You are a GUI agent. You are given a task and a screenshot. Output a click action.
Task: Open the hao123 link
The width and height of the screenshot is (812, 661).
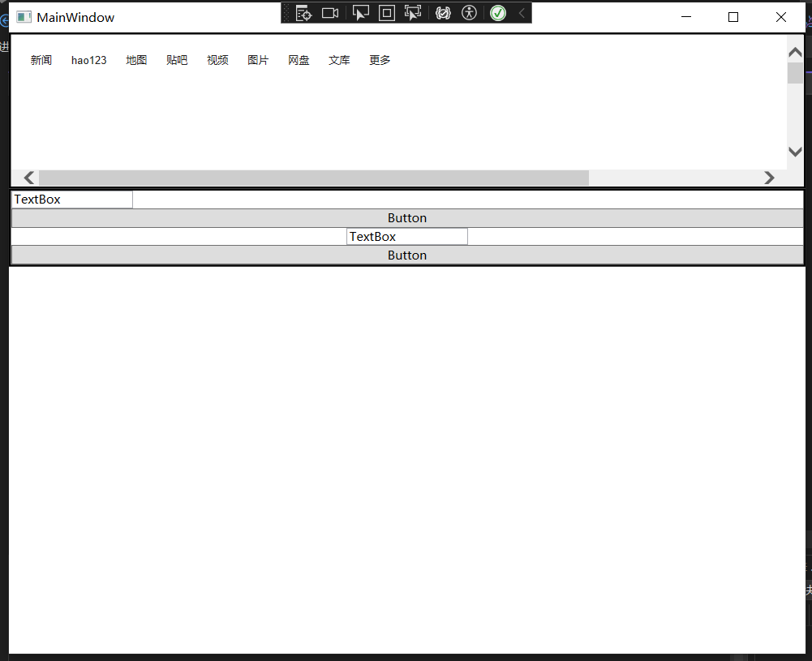point(89,60)
